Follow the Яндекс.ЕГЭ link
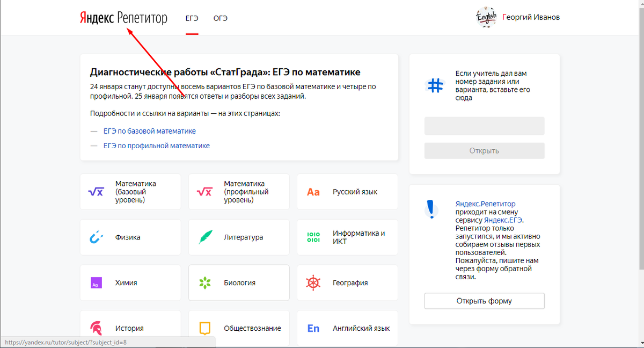The height and width of the screenshot is (348, 644). click(503, 220)
